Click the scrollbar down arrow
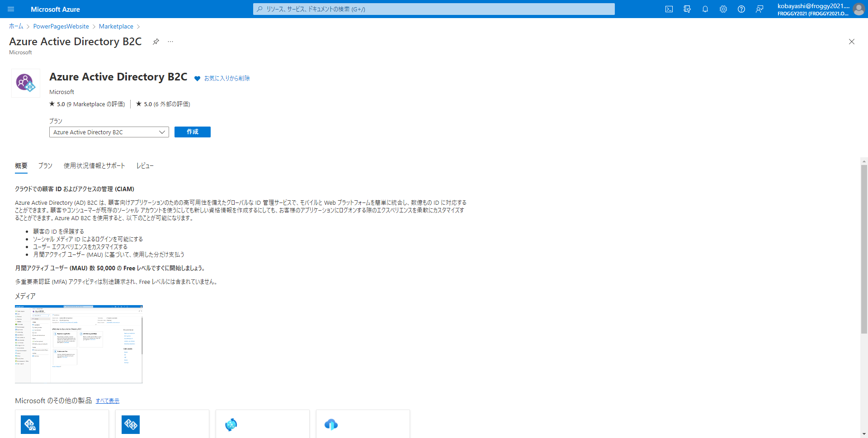Image resolution: width=868 pixels, height=438 pixels. coord(864,434)
